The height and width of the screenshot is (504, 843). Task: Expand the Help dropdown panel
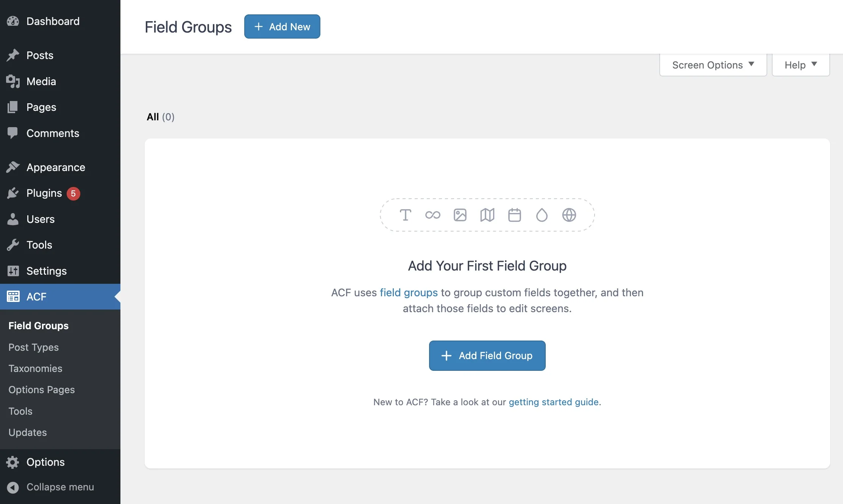[801, 65]
